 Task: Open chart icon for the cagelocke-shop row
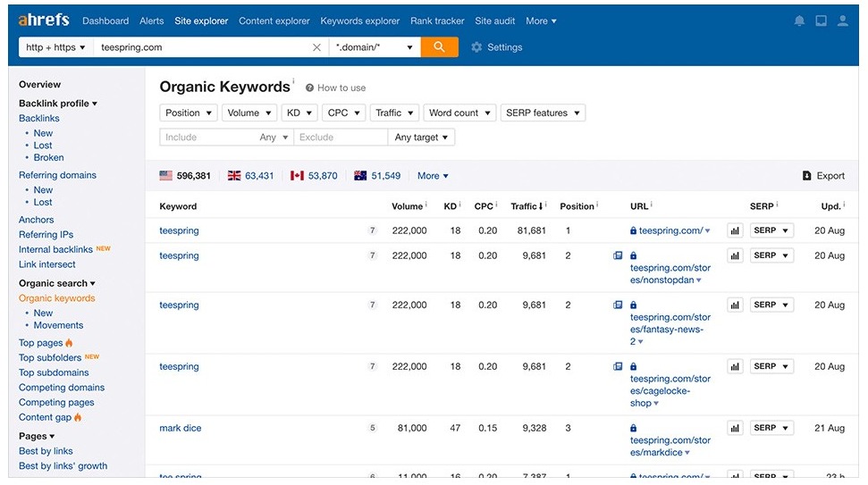click(735, 366)
